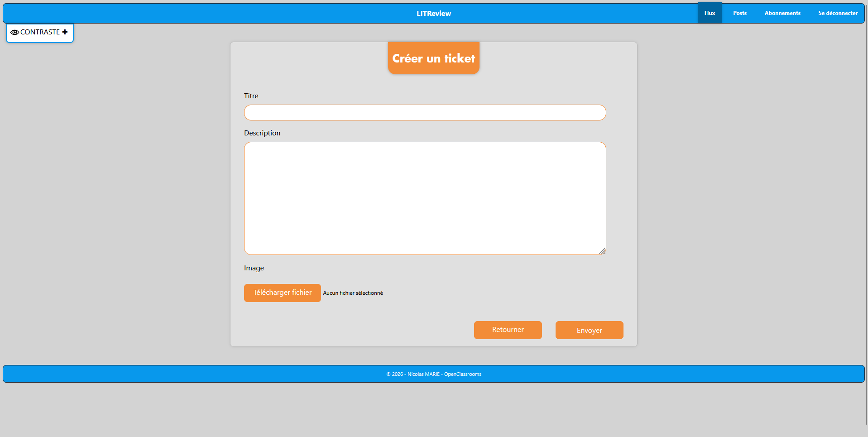Screen dimensions: 868x437
Task: Click the footer copyright text
Action: coord(433,374)
